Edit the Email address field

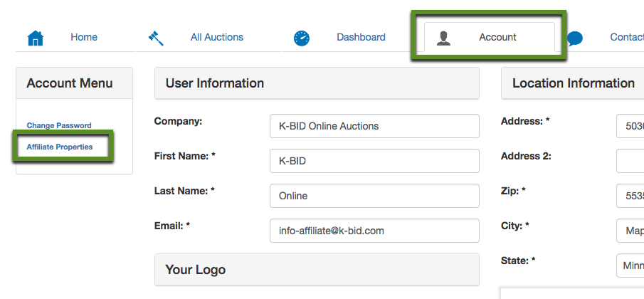click(374, 231)
